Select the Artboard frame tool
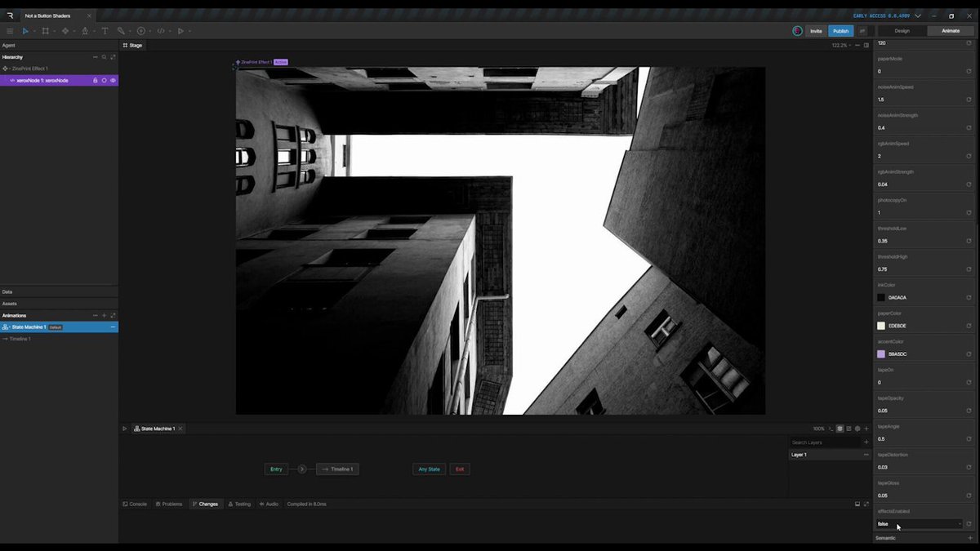Image resolution: width=980 pixels, height=551 pixels. [x=45, y=31]
